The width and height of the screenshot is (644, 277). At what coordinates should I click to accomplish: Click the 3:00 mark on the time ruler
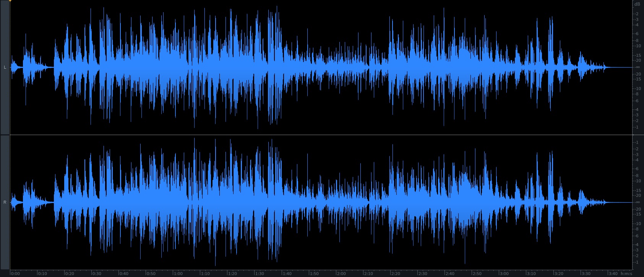504,274
